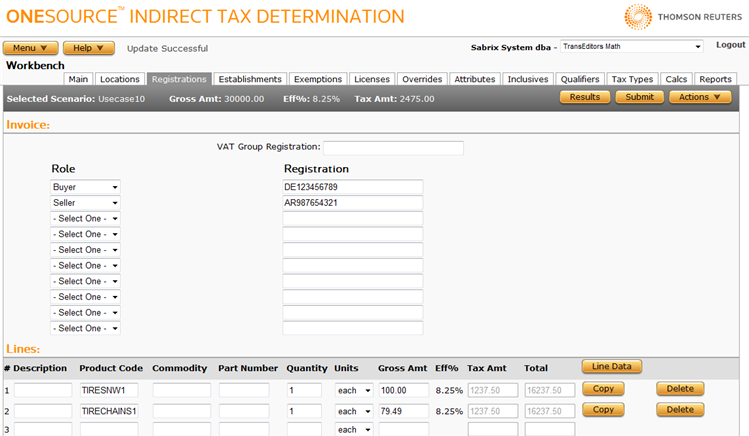This screenshot has width=749, height=436.
Task: Open the Help dropdown button
Action: pyautogui.click(x=88, y=48)
